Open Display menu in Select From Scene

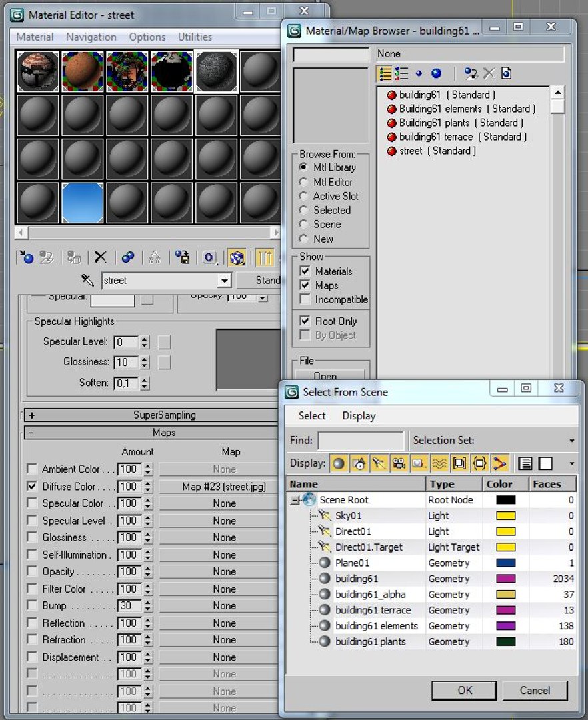coord(359,415)
